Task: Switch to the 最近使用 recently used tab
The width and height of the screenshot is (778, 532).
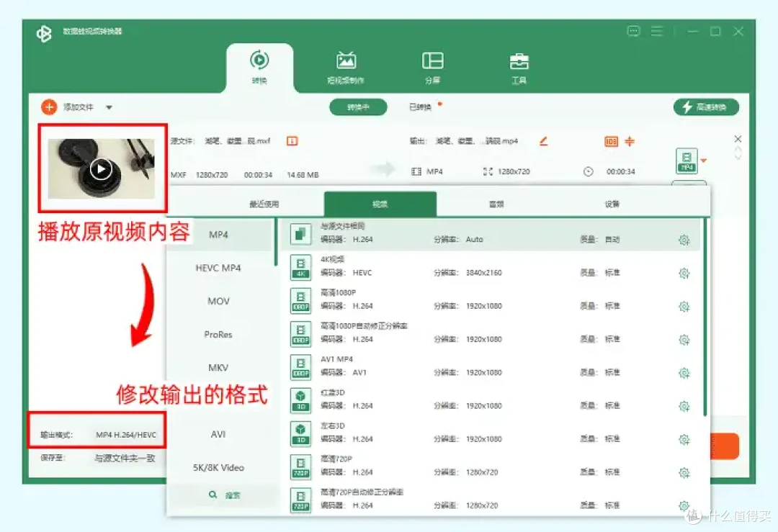Action: [264, 204]
